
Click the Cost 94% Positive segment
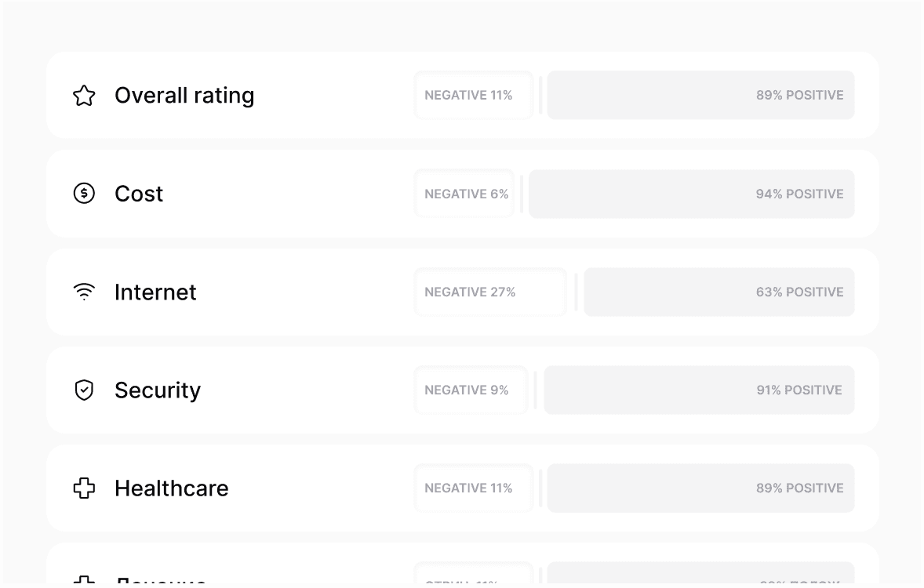[x=691, y=194]
